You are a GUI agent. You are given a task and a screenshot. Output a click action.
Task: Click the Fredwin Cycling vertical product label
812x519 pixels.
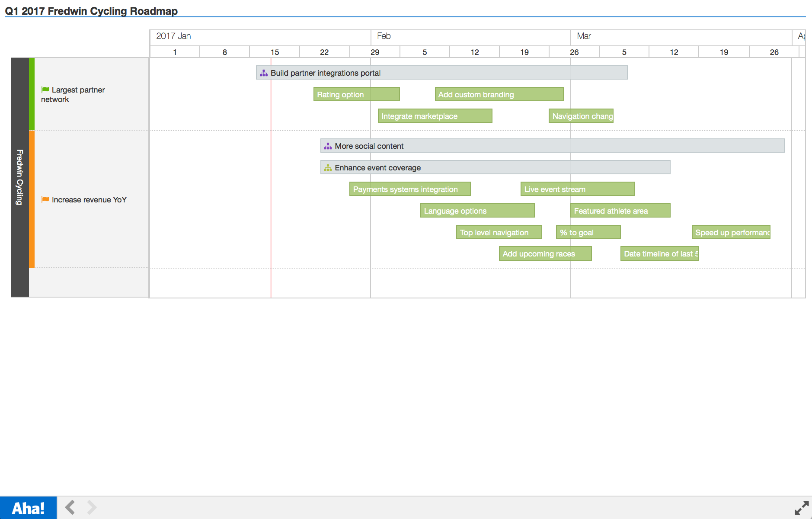[x=20, y=177]
